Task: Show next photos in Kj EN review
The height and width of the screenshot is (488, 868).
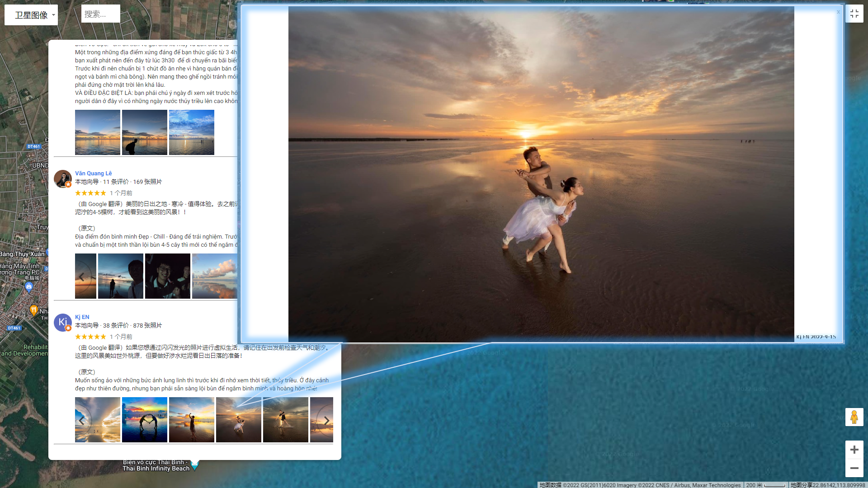Action: (326, 421)
